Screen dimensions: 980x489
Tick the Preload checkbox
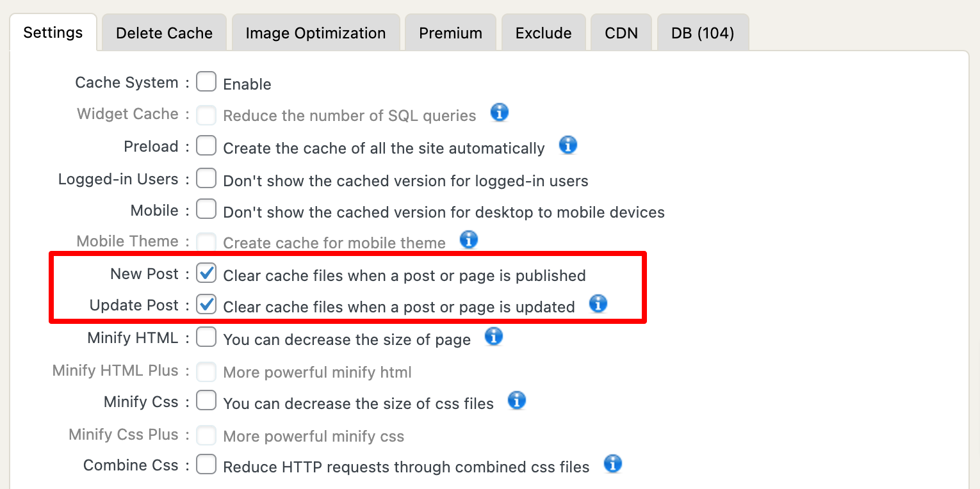(x=206, y=146)
